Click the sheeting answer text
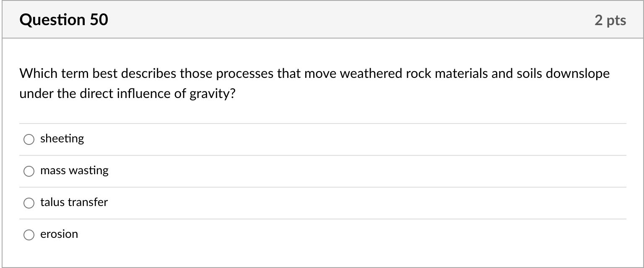Viewport: 644px width, 268px height. [62, 139]
